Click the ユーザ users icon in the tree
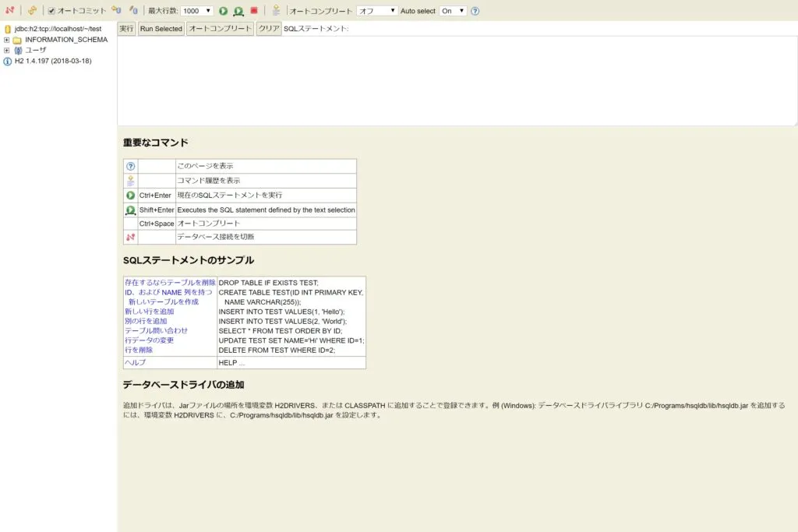Viewport: 798px width, 532px height. pos(18,51)
